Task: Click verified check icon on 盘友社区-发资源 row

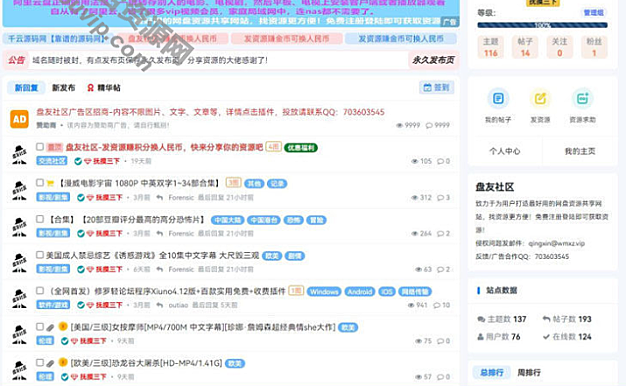Action: coord(78,161)
